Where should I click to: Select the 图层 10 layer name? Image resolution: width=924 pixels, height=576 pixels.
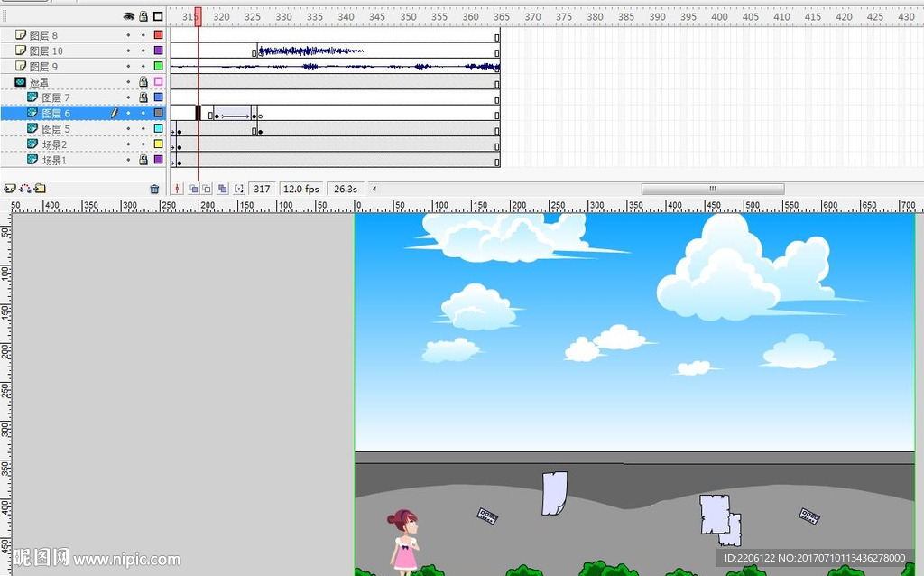click(x=46, y=51)
